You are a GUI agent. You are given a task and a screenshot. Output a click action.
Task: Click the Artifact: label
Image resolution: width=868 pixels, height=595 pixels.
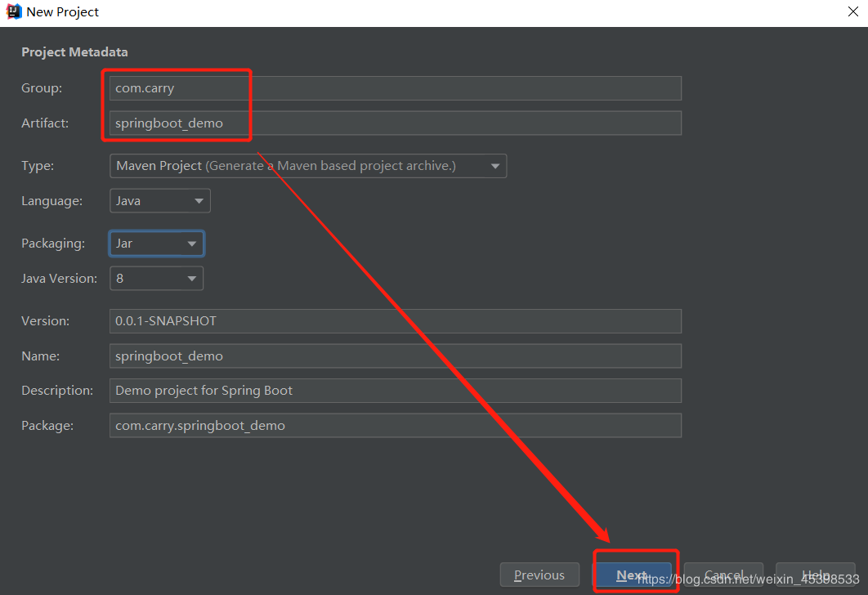(45, 123)
